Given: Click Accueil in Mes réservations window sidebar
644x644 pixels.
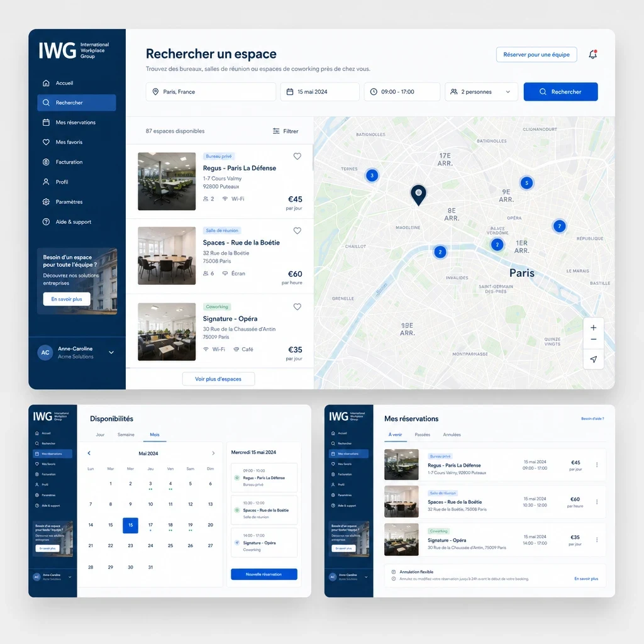Looking at the screenshot, I should tap(348, 433).
